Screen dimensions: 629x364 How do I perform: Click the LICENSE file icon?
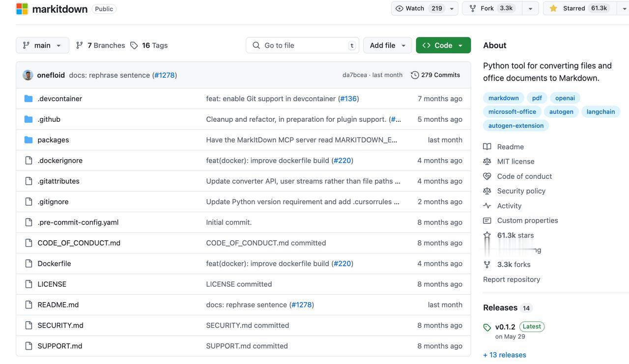[x=29, y=284]
